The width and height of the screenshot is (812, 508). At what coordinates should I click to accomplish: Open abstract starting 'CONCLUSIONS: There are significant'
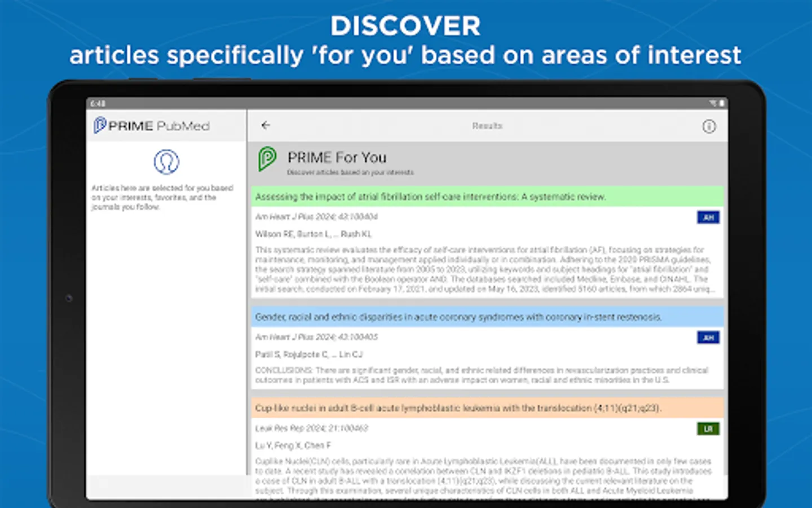click(482, 375)
